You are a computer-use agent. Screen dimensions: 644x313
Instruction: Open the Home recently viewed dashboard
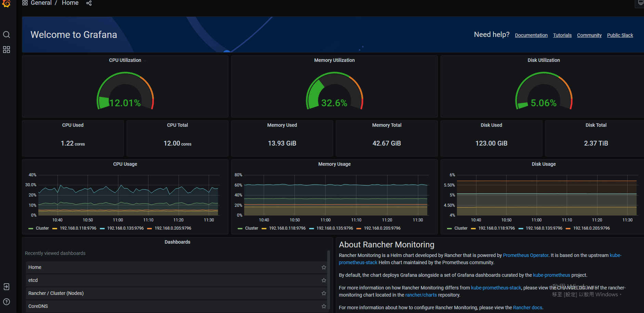pos(176,267)
